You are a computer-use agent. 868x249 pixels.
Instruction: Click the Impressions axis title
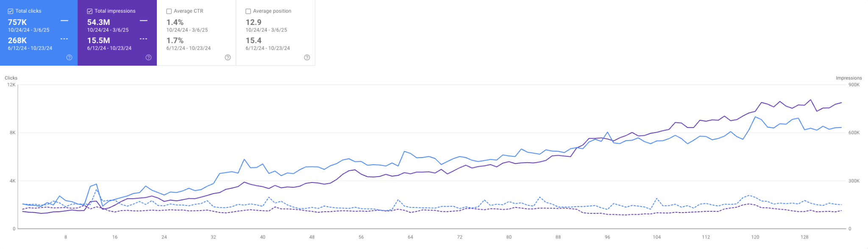(x=849, y=78)
